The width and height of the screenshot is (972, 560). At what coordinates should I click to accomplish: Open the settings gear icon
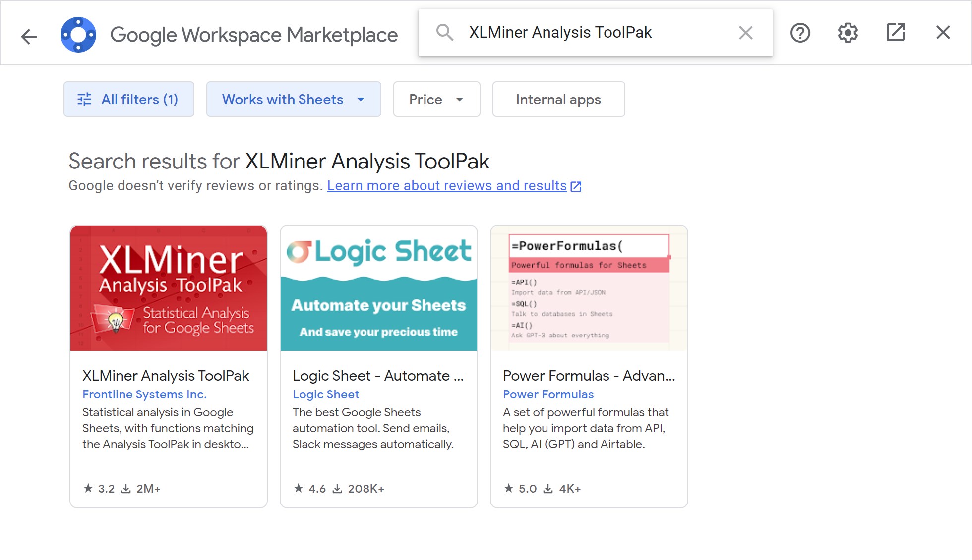(x=848, y=33)
